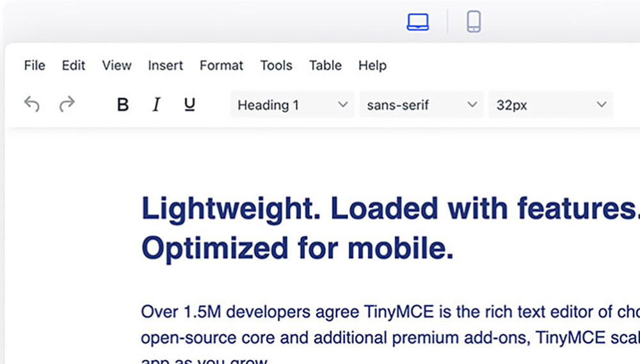This screenshot has height=364, width=640.
Task: Click heading text 'Lightweight. Loaded with features.'
Action: click(x=390, y=209)
